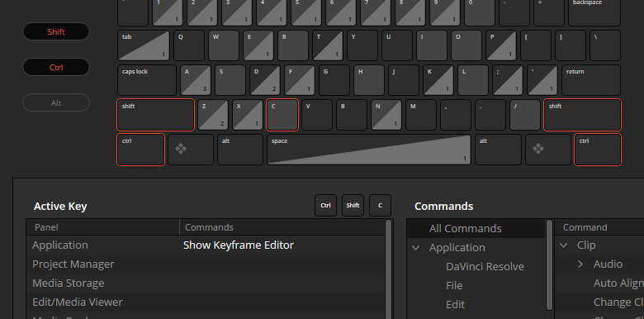Select the P key
The width and height of the screenshot is (644, 319).
point(501,45)
